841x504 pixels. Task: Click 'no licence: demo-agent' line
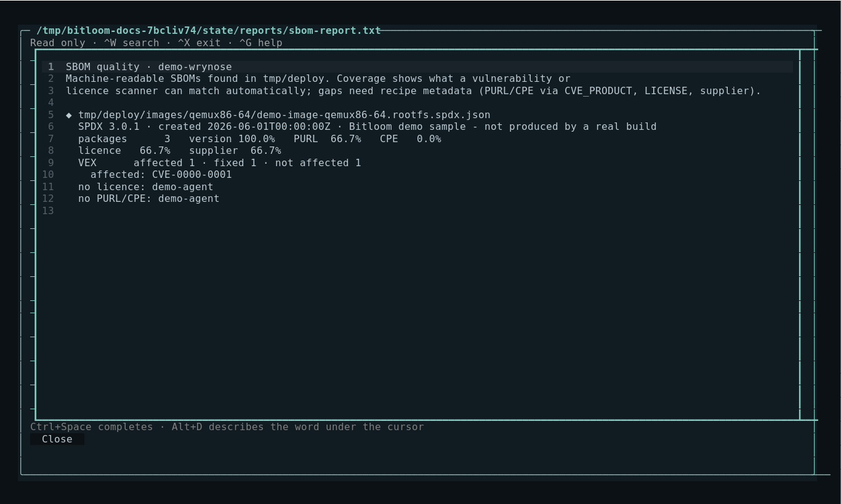pos(146,186)
